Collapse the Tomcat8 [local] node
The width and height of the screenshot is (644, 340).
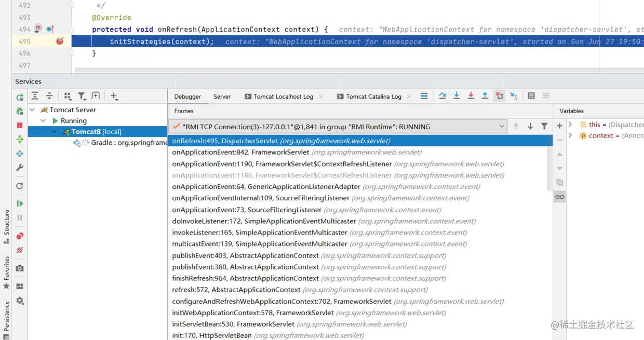(54, 132)
